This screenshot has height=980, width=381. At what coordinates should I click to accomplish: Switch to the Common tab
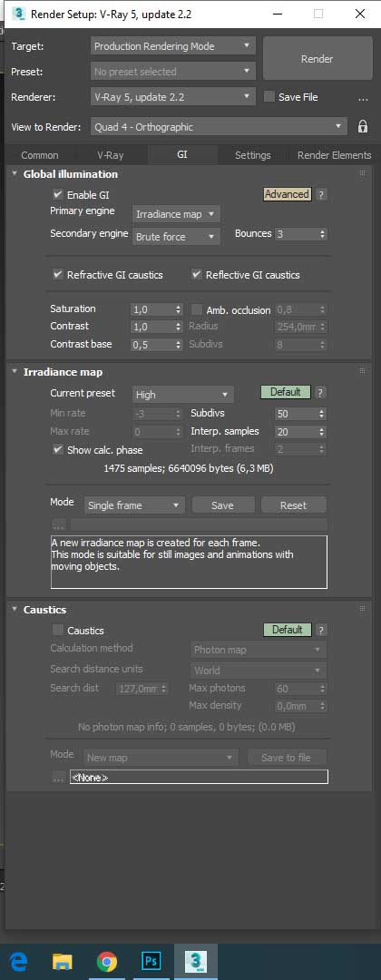(x=40, y=155)
